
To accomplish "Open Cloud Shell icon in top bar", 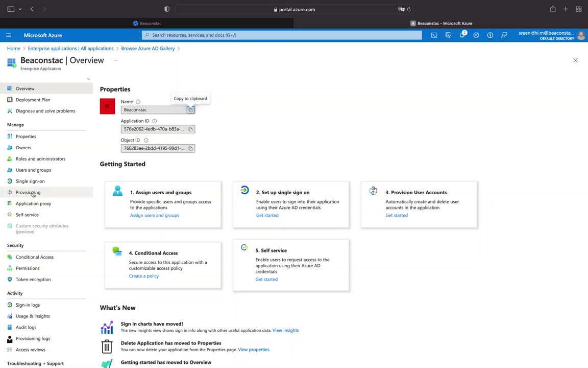I will (x=434, y=35).
